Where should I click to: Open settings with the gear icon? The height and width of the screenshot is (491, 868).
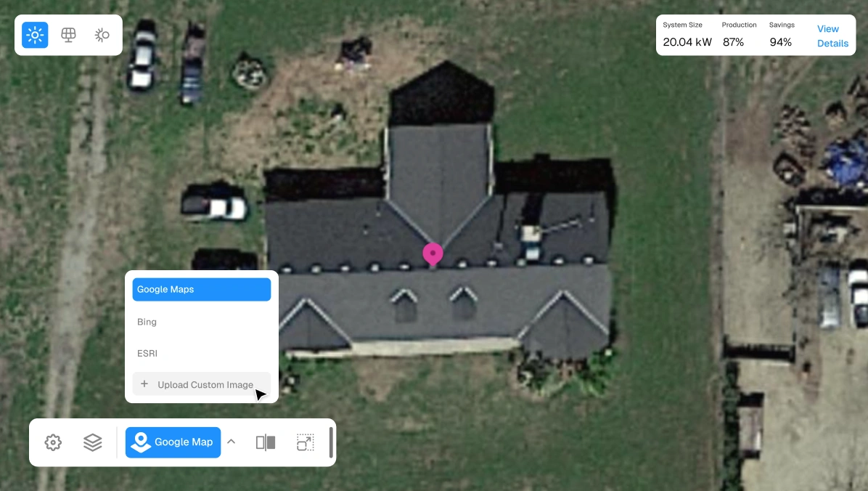[53, 442]
